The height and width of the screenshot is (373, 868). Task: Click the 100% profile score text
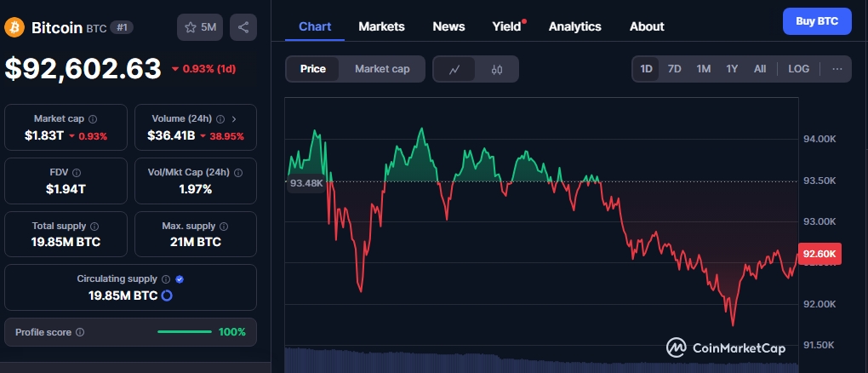(x=232, y=332)
